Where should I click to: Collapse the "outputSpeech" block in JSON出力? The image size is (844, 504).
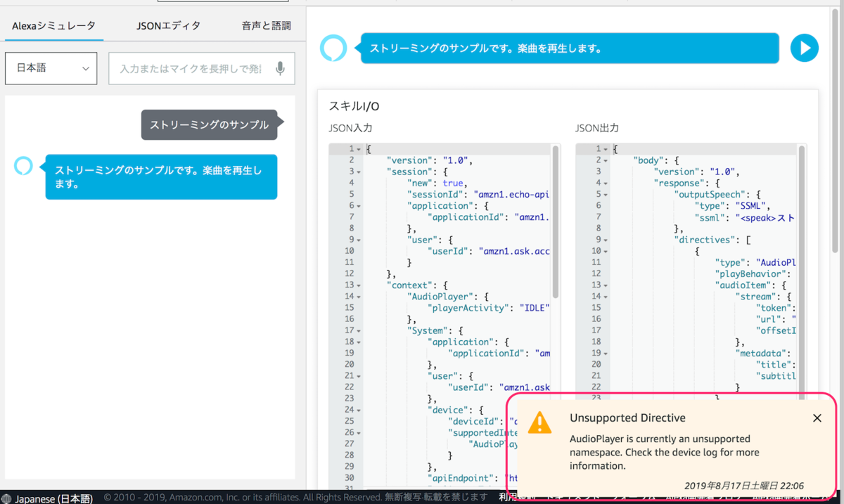tap(606, 195)
